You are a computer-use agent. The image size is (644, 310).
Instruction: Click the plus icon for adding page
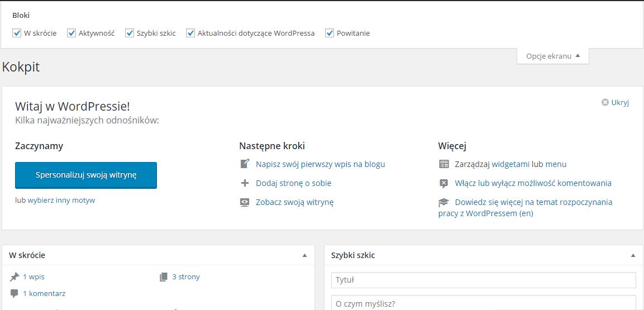tap(245, 183)
